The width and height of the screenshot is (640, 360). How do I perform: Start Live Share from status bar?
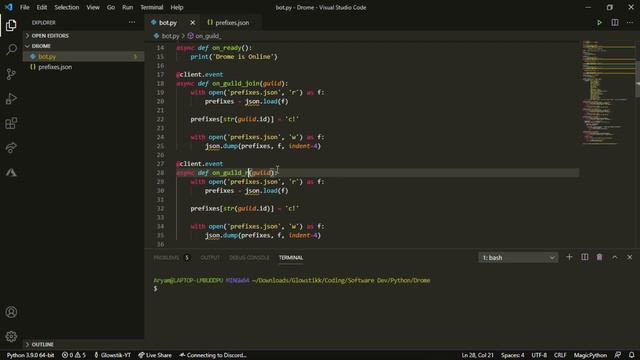[x=155, y=355]
